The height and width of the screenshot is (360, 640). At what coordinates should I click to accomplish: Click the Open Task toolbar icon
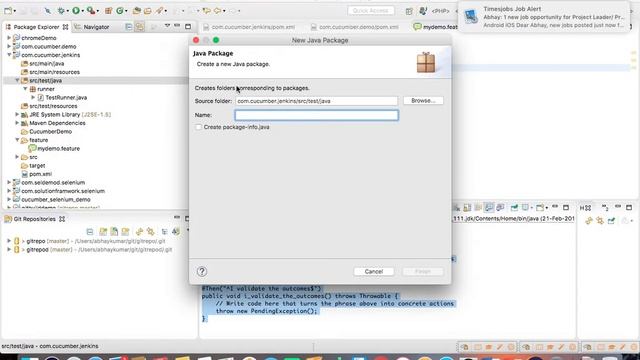click(x=147, y=11)
